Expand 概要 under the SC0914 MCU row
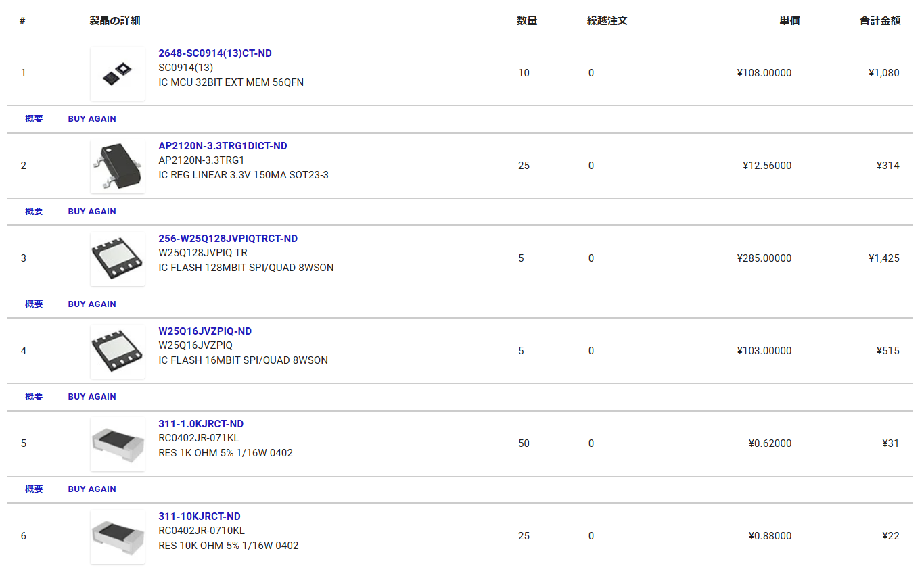Viewport: 924px width, 576px height. tap(34, 119)
